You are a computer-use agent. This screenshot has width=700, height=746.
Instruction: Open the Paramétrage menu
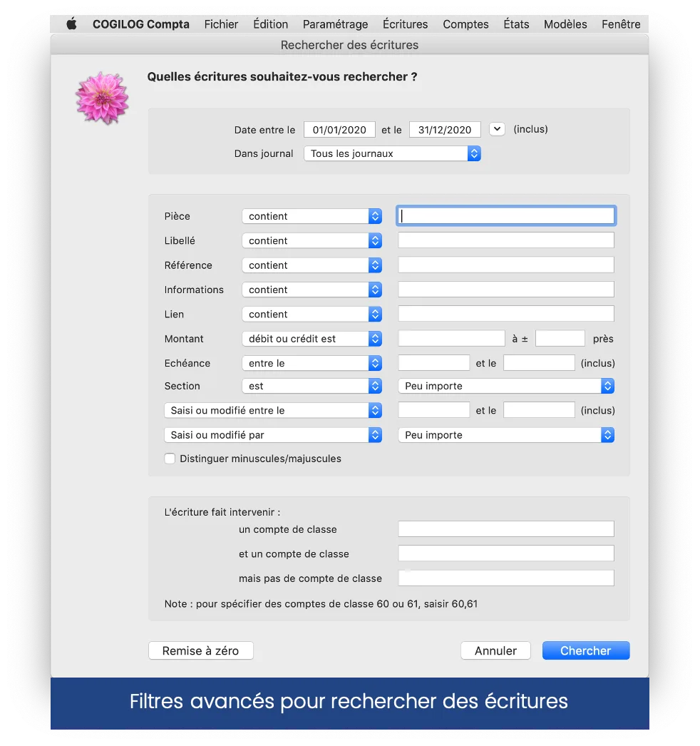tap(335, 24)
